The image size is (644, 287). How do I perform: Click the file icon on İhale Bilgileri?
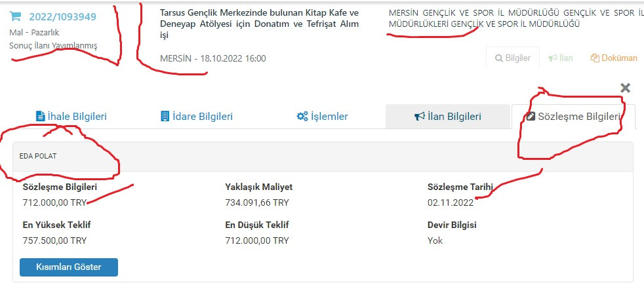coord(40,116)
